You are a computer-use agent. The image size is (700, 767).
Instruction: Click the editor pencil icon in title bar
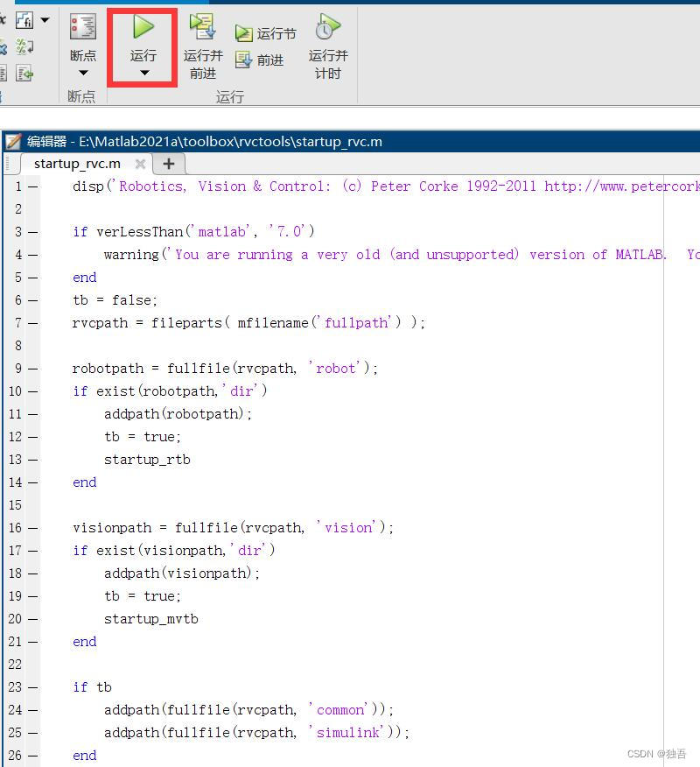13,142
